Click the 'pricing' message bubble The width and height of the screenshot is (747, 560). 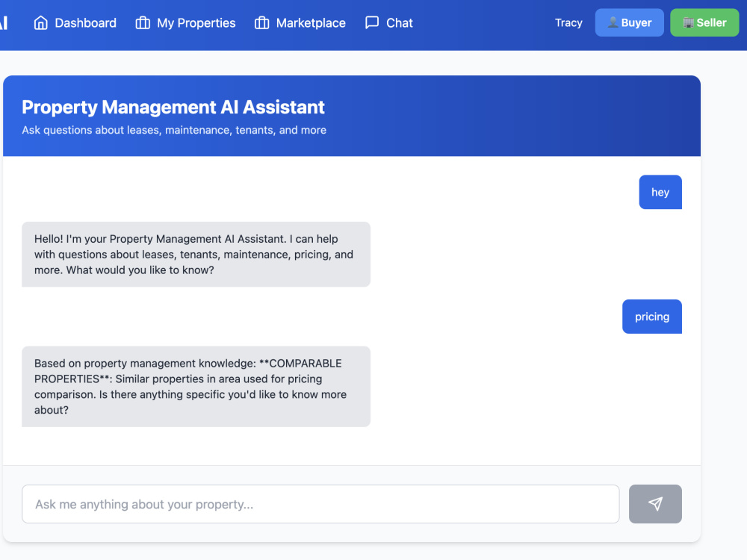point(651,317)
